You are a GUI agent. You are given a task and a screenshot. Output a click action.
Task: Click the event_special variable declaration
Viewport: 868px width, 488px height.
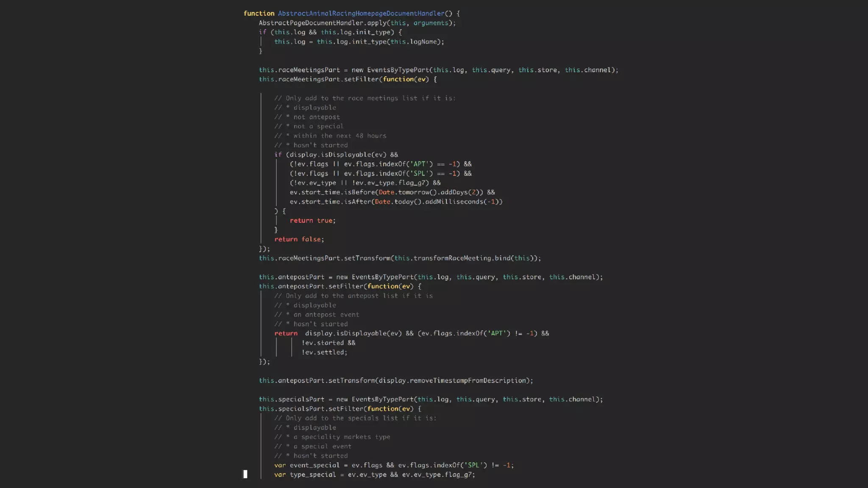coord(314,466)
